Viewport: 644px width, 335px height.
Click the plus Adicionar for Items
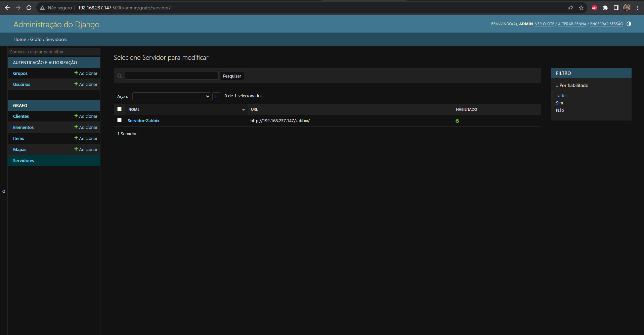(86, 138)
